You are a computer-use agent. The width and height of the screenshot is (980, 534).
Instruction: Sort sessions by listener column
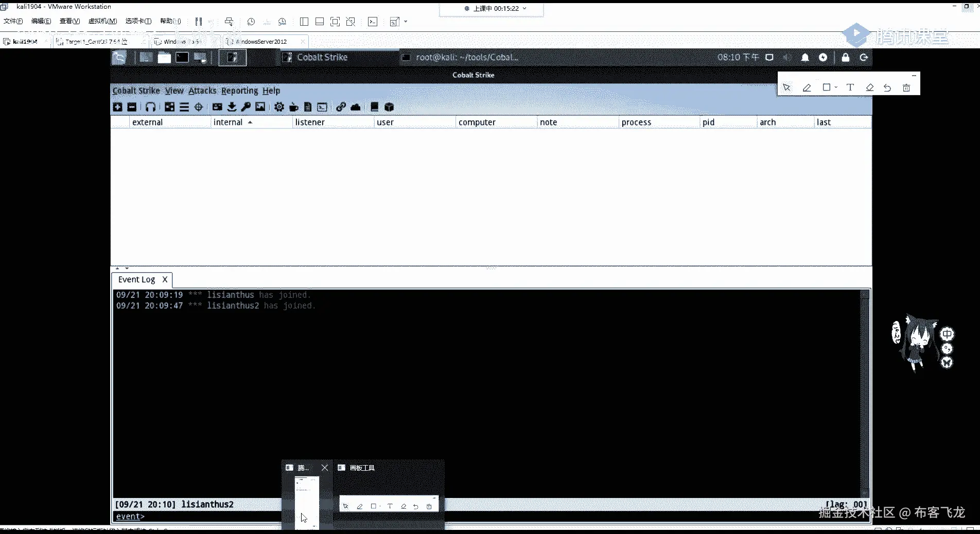[333, 122]
